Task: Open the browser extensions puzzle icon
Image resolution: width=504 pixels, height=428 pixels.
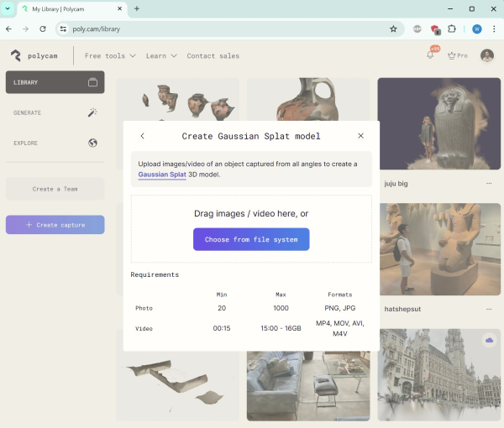Action: (452, 29)
